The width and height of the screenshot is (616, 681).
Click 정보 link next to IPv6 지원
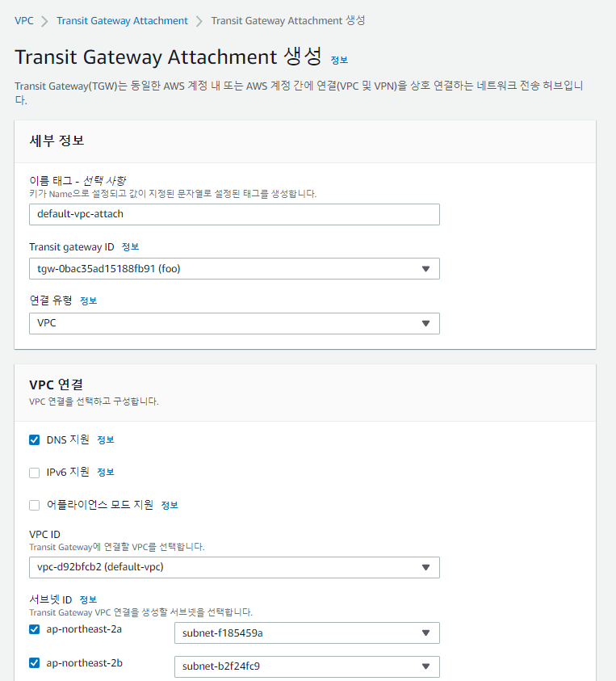106,473
